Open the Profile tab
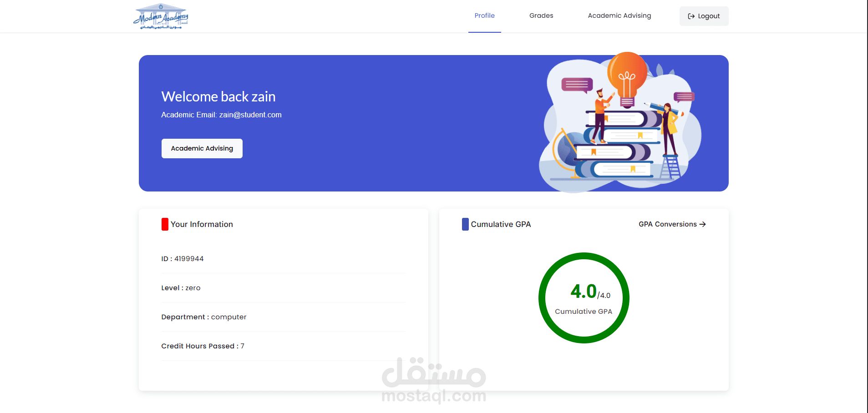The image size is (868, 413). [x=485, y=16]
